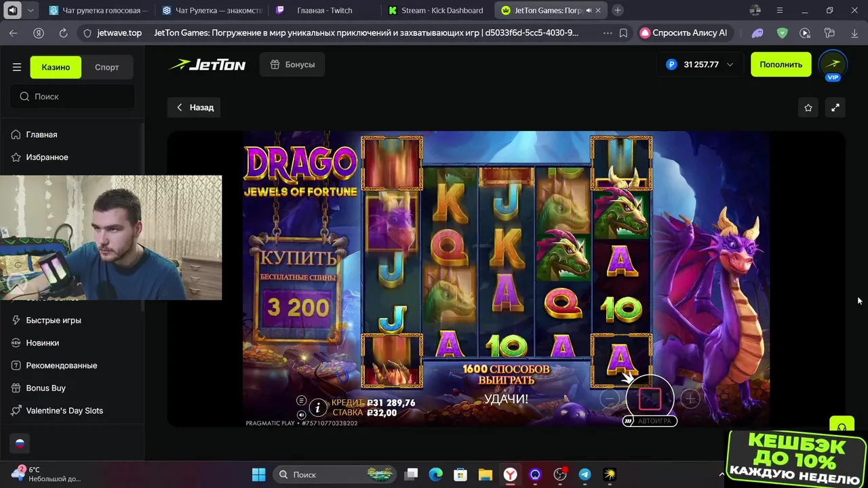The height and width of the screenshot is (488, 868).
Task: Add game to favorites with star icon
Action: coord(808,107)
